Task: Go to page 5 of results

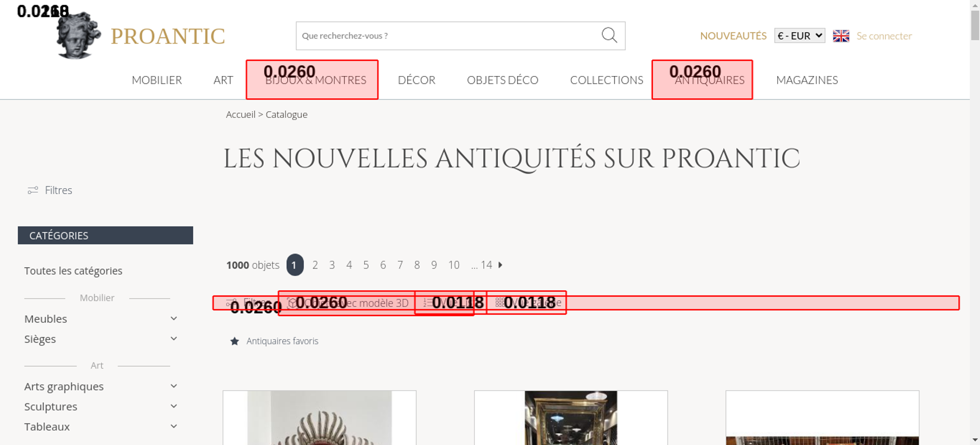Action: [x=366, y=265]
